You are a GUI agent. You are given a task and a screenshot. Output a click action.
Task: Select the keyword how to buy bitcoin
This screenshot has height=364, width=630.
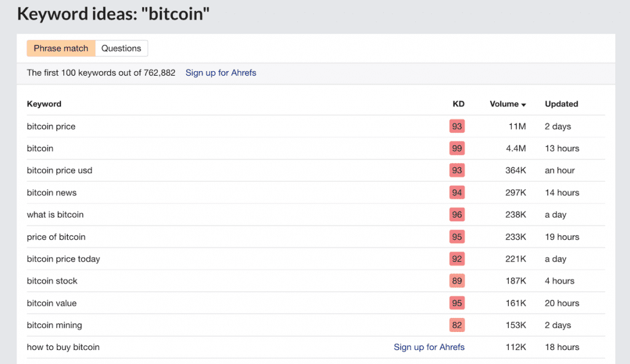pos(63,347)
